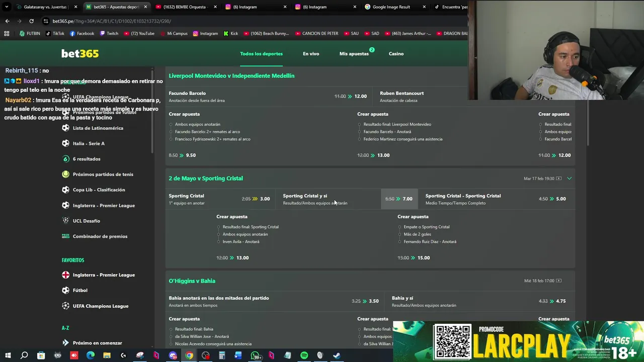644x362 pixels.
Task: Open Word from taskbar
Action: tap(238, 355)
